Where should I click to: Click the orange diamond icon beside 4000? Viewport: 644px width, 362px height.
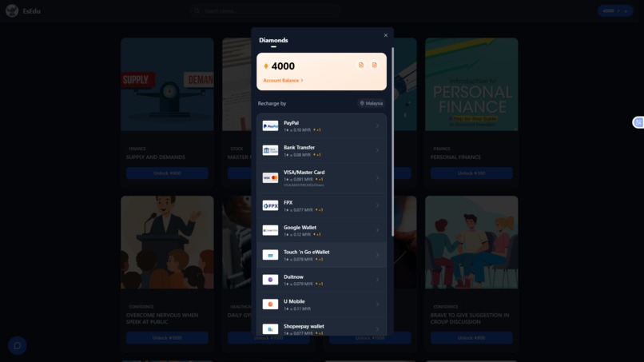pos(266,66)
